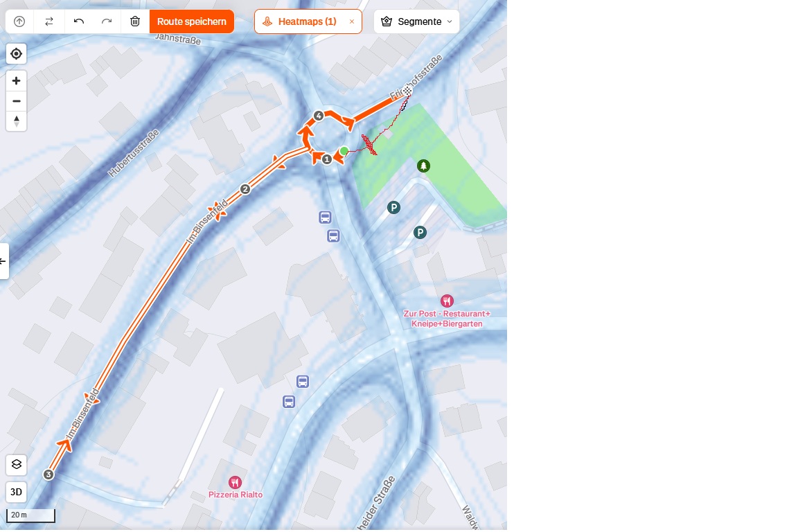Screen dimensions: 798x532
Task: Reverse the route direction with the swap arrows icon
Action: click(49, 21)
